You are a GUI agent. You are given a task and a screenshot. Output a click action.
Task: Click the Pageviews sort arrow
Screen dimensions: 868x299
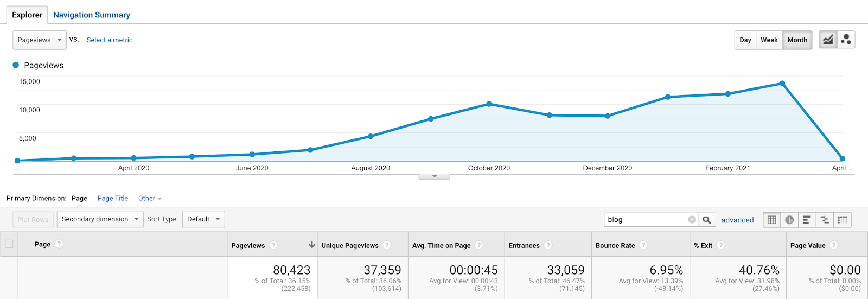[x=312, y=245]
